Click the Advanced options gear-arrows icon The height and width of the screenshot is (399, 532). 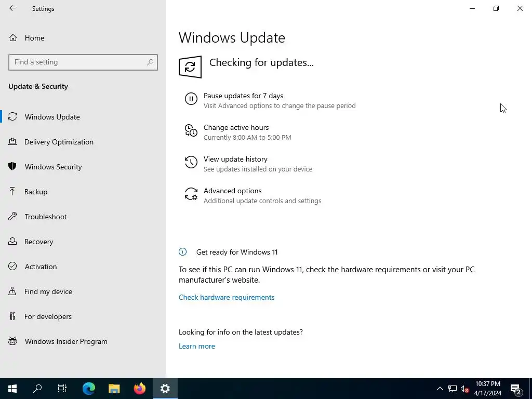[x=191, y=194]
